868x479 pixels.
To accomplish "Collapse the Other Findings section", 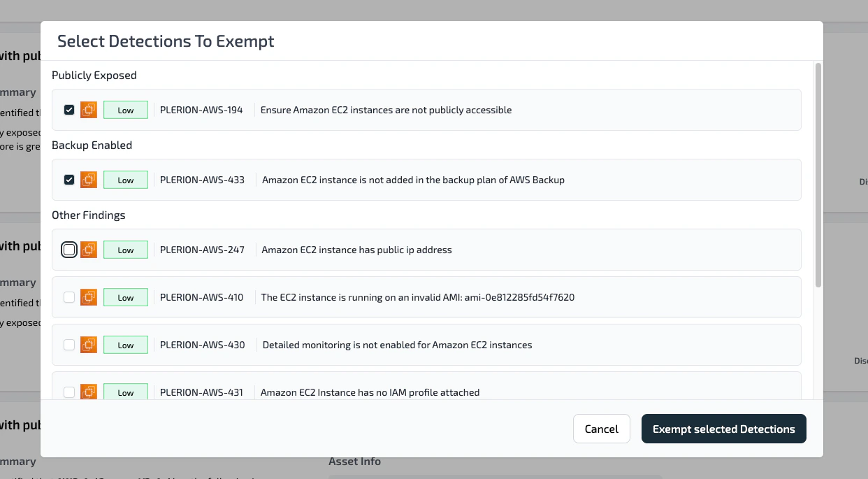I will coord(88,215).
